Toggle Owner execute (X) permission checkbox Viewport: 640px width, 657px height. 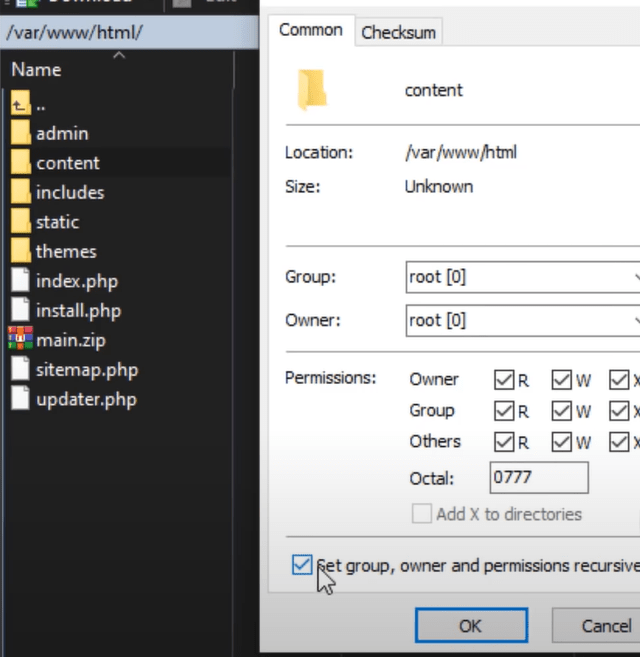click(x=619, y=380)
